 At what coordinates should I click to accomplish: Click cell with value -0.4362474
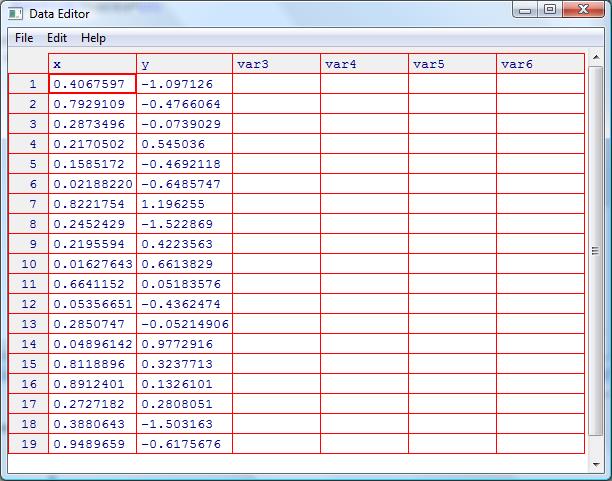(x=185, y=304)
